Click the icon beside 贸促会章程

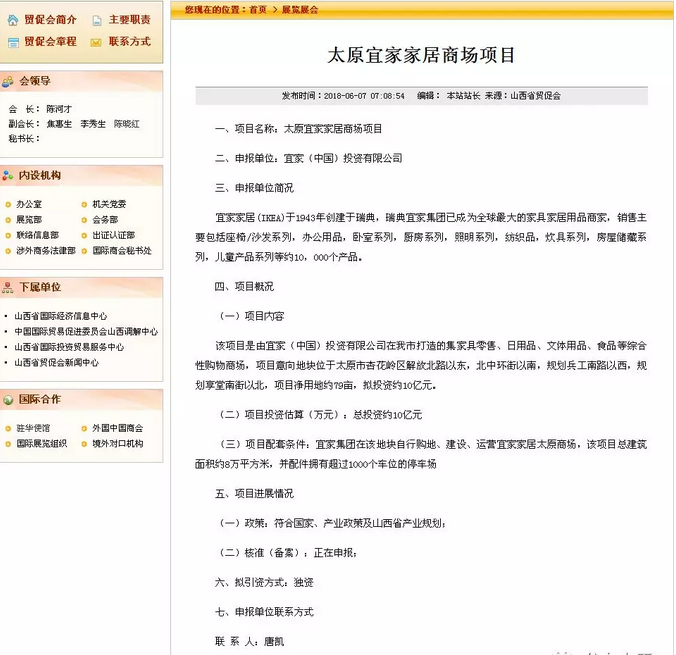[x=13, y=42]
